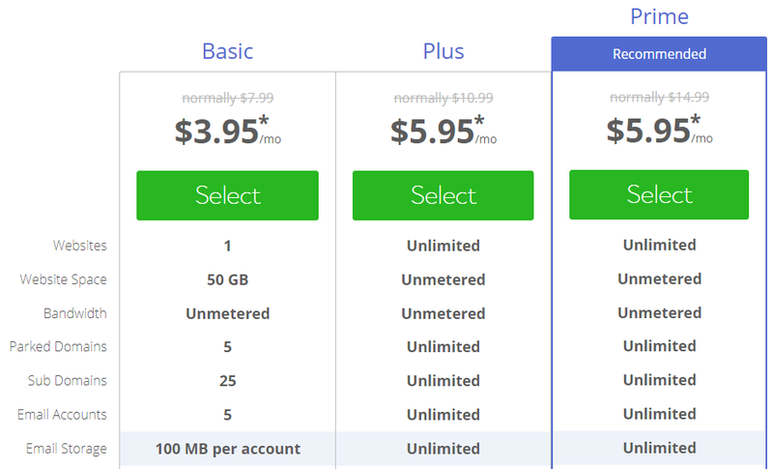The width and height of the screenshot is (773, 469).
Task: Click the Websites row label
Action: coord(80,246)
